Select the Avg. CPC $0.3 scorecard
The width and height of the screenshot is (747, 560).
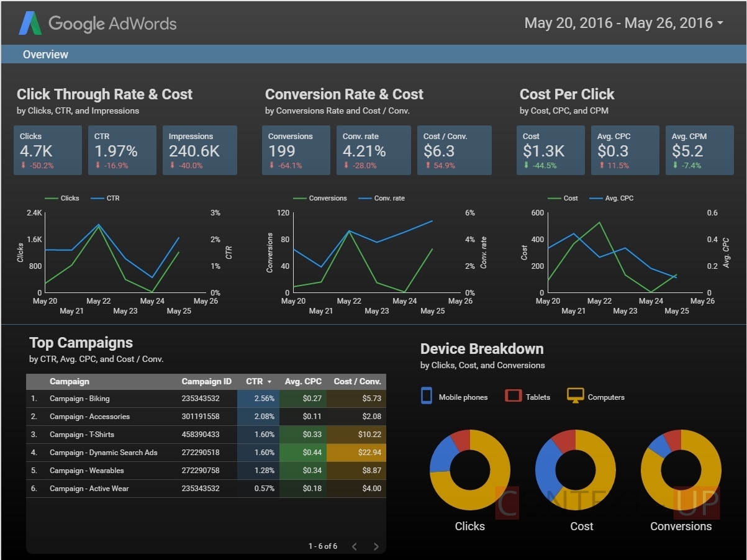[x=625, y=150]
